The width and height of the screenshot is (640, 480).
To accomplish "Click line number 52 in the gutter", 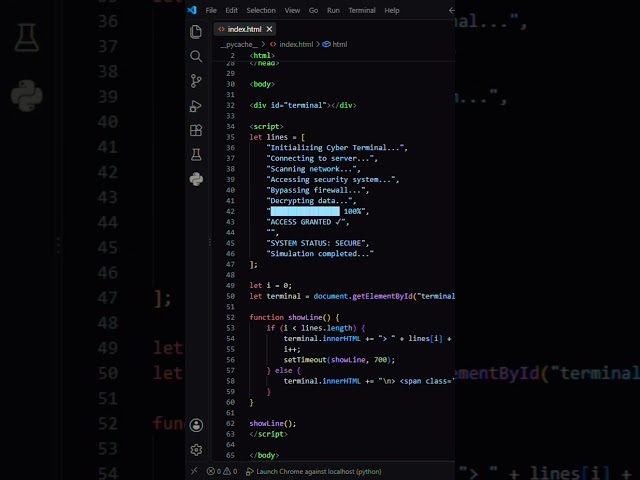I will point(231,318).
